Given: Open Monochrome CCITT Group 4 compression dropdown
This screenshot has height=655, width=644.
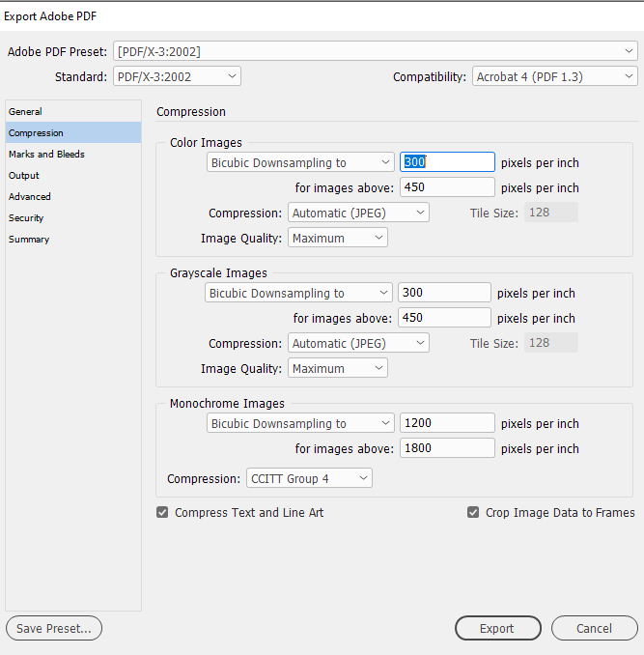Looking at the screenshot, I should pyautogui.click(x=309, y=478).
